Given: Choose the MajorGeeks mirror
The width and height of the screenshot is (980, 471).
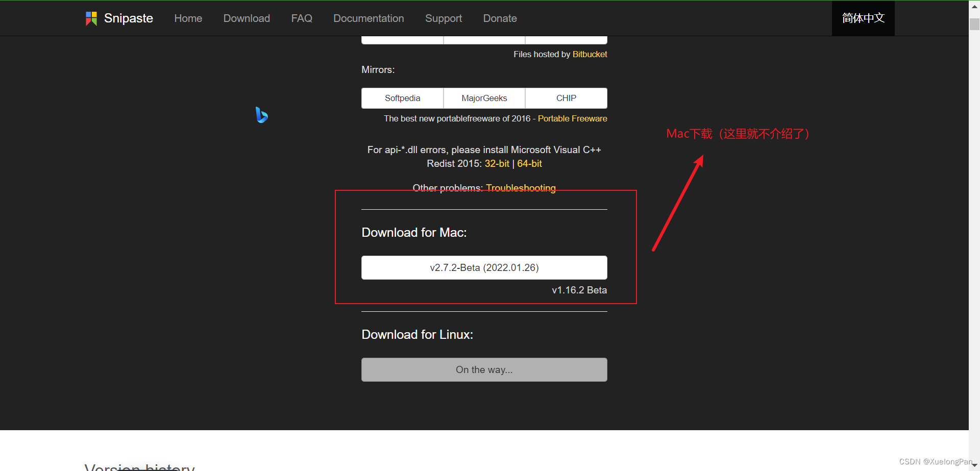Looking at the screenshot, I should pyautogui.click(x=484, y=98).
